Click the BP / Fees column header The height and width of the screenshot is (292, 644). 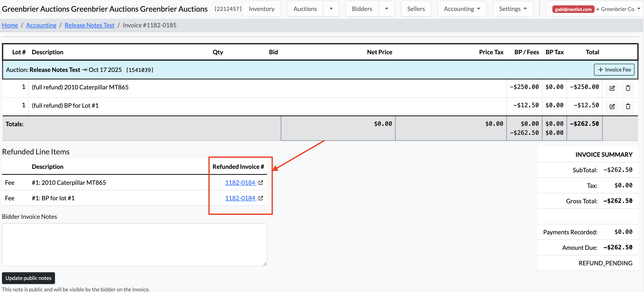[526, 52]
